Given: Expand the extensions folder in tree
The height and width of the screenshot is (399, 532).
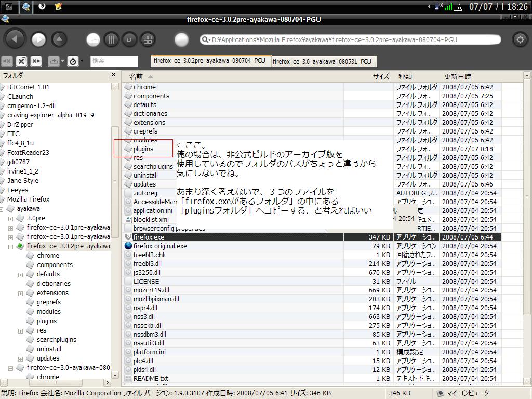Looking at the screenshot, I should [20, 294].
